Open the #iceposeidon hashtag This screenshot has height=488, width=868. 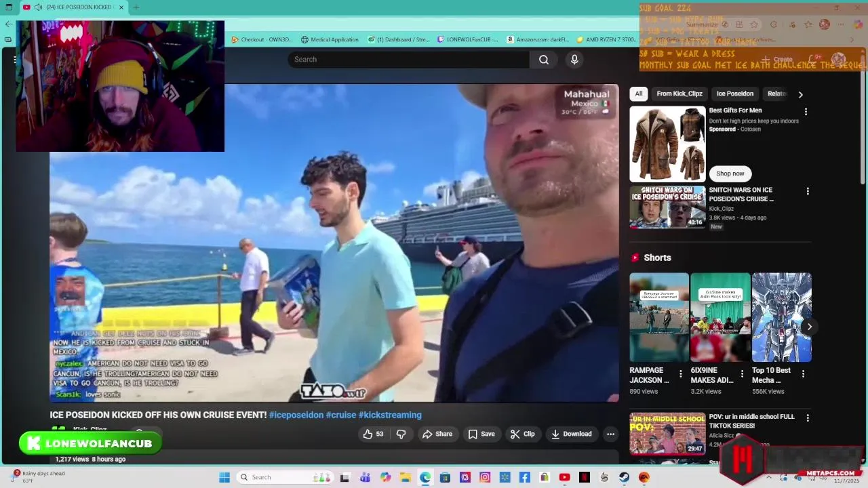click(296, 415)
